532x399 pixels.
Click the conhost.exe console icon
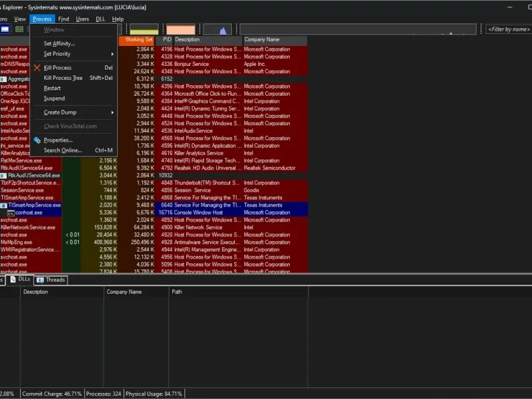(x=11, y=213)
